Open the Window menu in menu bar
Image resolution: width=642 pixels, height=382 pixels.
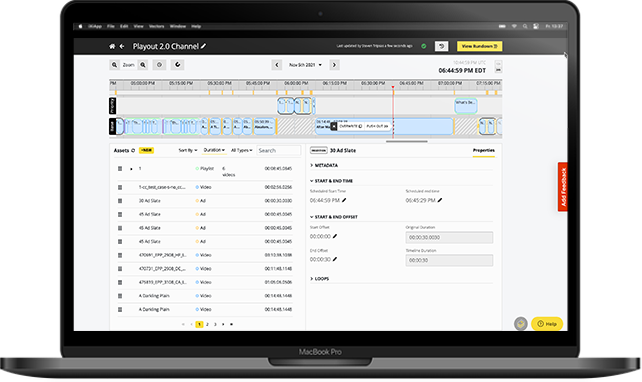coord(178,26)
